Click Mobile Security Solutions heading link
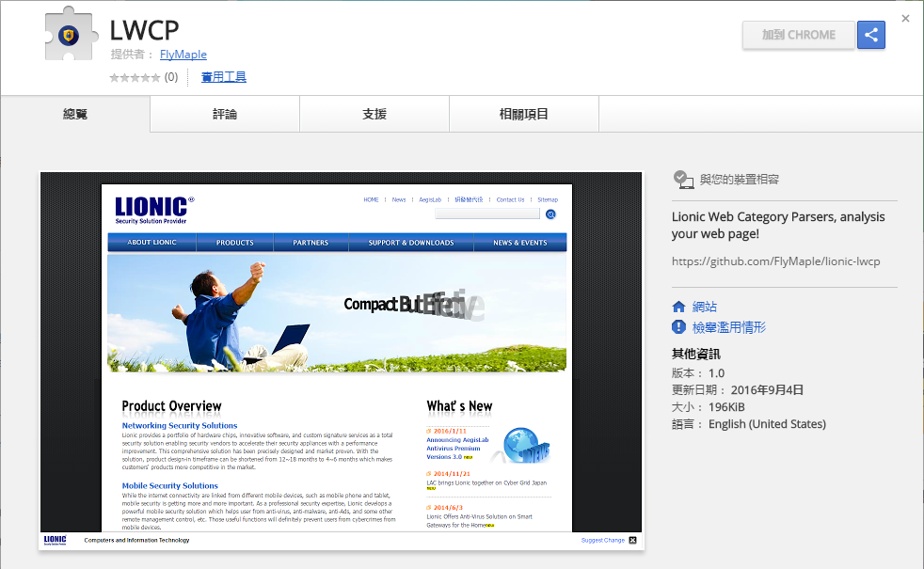Viewport: 924px width, 569px height. (x=169, y=486)
